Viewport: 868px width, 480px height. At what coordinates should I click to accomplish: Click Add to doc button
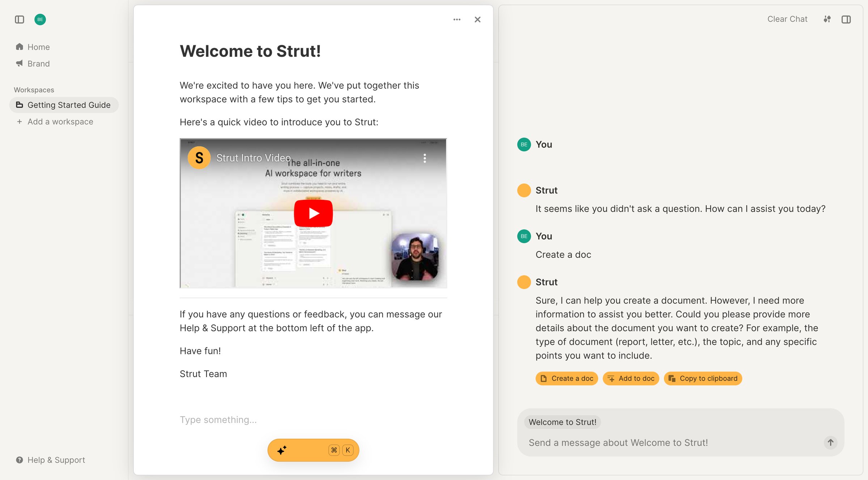click(x=631, y=378)
